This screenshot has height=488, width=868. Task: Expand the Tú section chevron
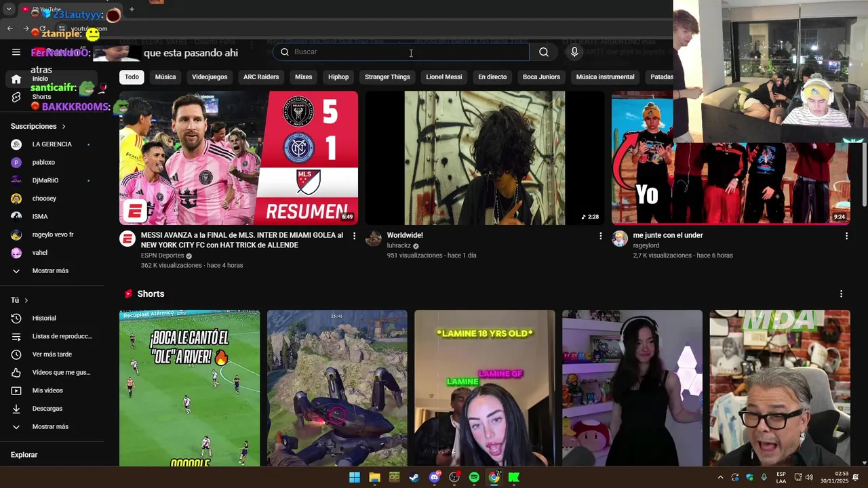[x=26, y=300]
